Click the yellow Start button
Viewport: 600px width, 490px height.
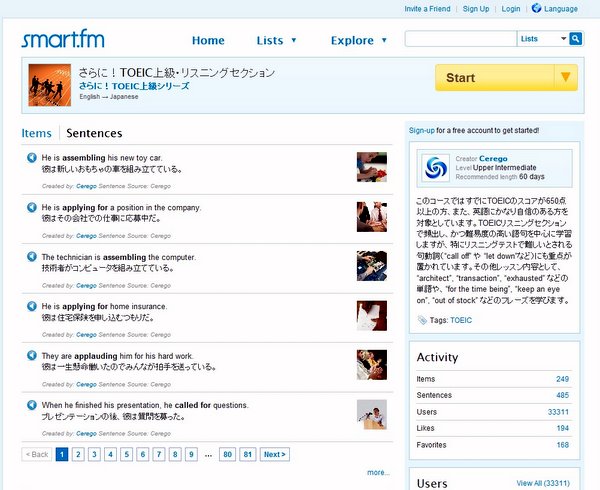click(494, 78)
